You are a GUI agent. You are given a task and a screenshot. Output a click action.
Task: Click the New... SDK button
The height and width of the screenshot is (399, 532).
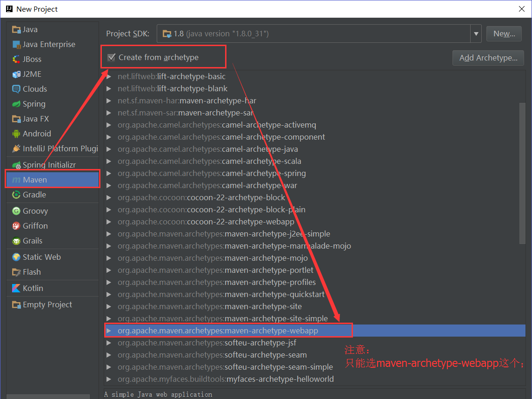click(504, 34)
